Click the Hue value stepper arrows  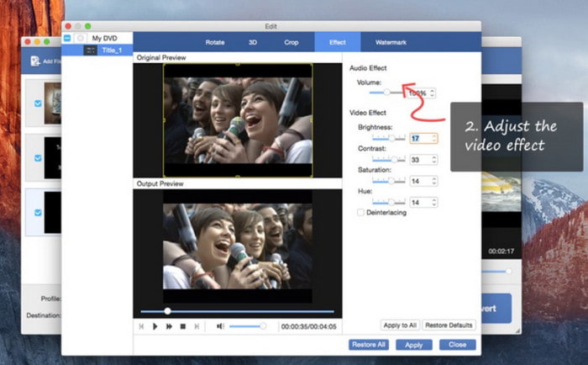pos(434,203)
